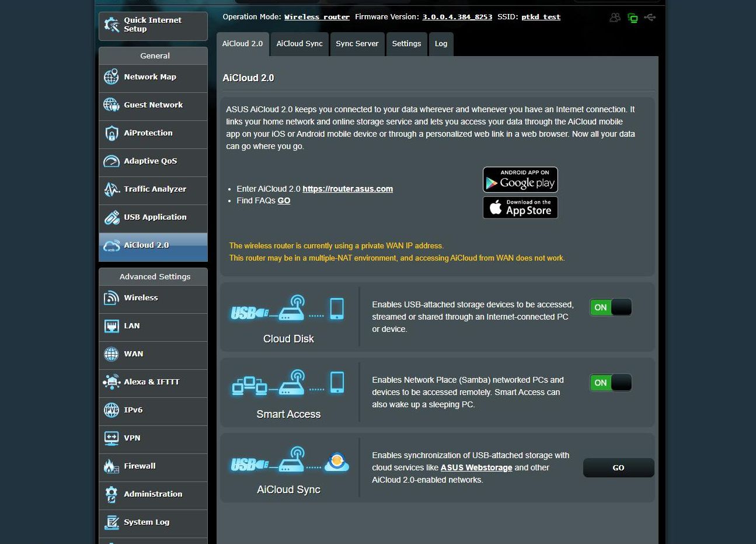Open the Settings tab

(406, 44)
